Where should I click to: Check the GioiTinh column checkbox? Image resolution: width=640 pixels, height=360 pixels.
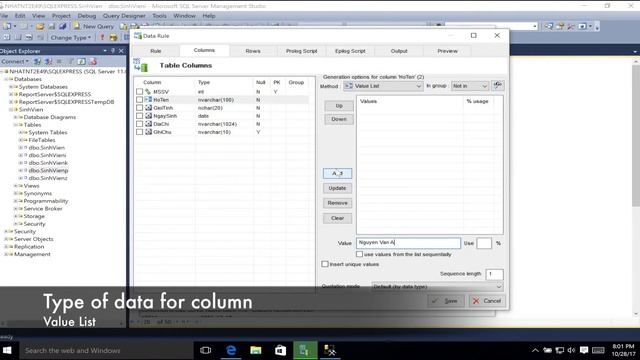[140, 108]
